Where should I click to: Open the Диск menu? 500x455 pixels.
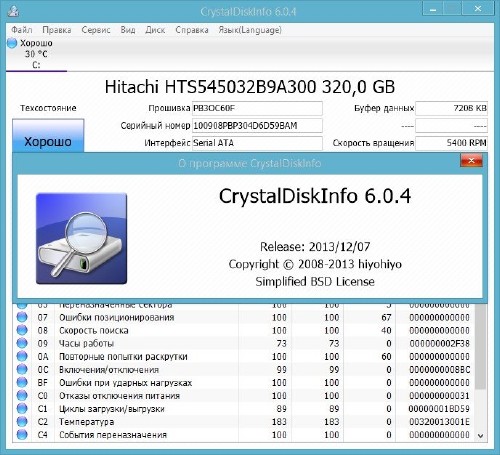point(155,30)
